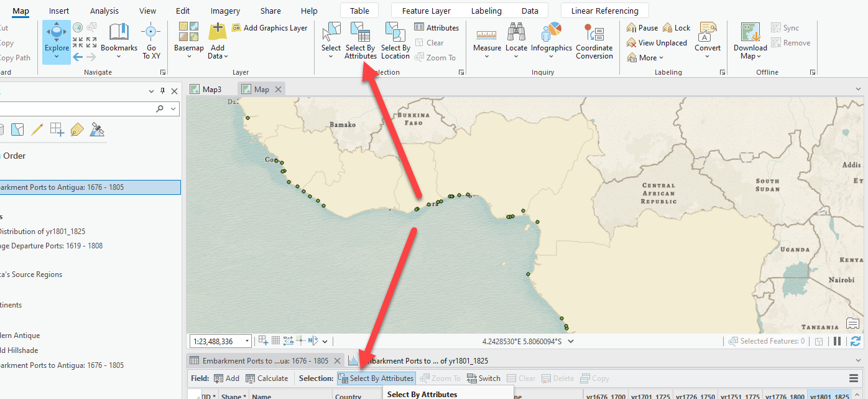
Task: Click Calculate field button in table
Action: pyautogui.click(x=267, y=378)
